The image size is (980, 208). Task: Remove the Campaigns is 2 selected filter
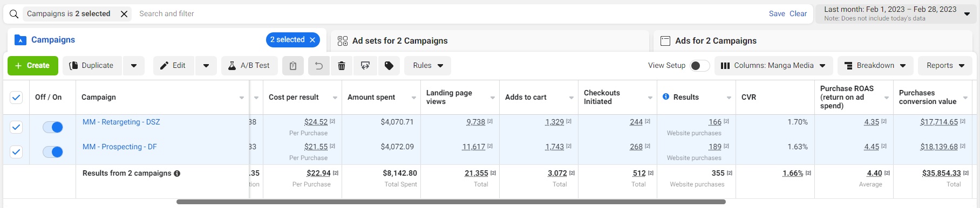point(124,14)
